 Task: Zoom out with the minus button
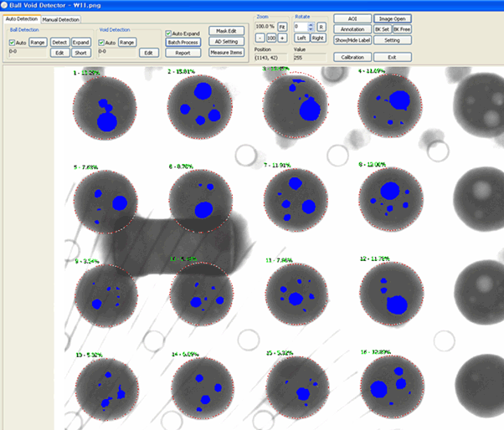260,38
